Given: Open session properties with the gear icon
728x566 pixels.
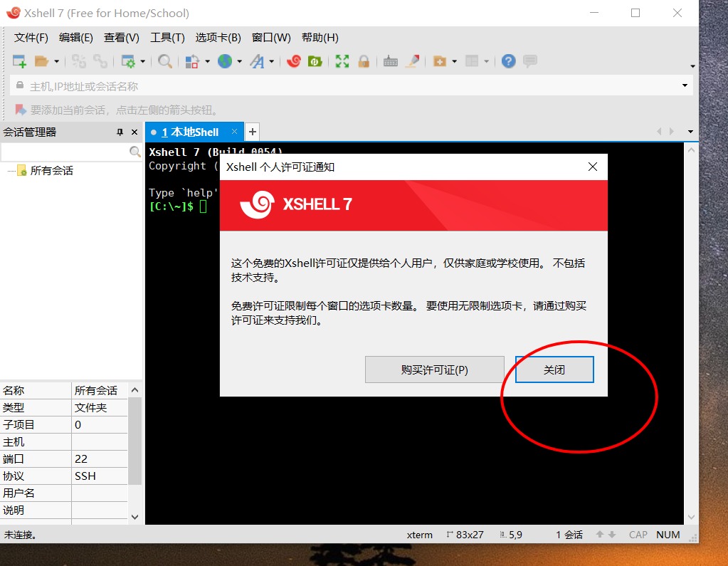Looking at the screenshot, I should tap(127, 61).
